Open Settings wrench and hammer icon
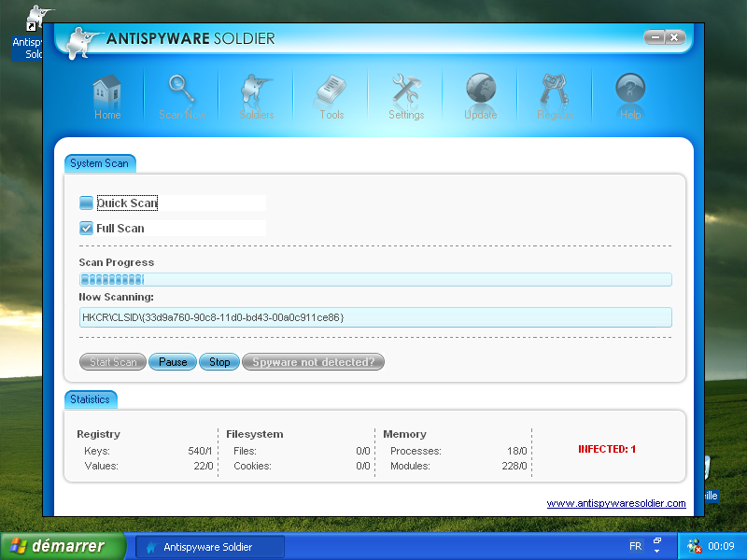The width and height of the screenshot is (747, 560). pos(406,90)
